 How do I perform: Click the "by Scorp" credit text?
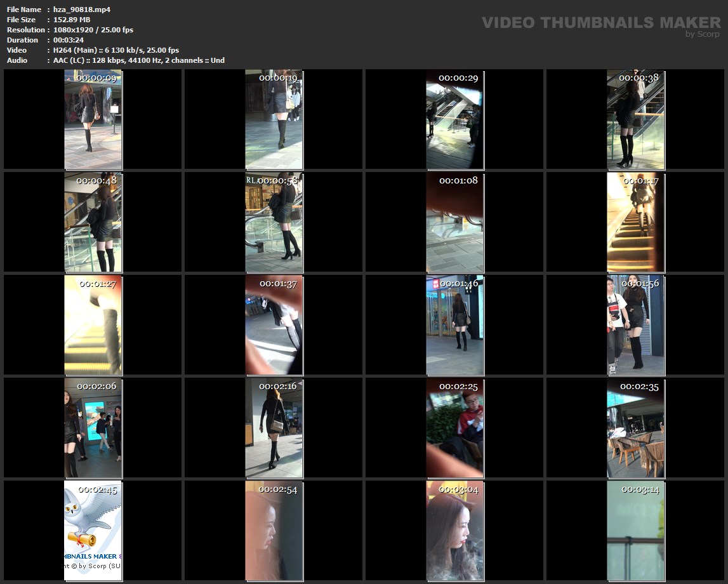coord(703,34)
